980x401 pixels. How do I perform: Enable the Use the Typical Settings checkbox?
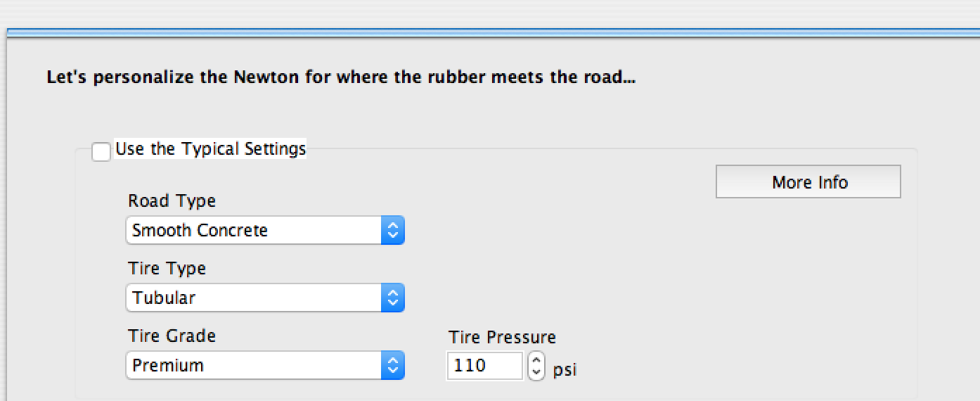101,151
